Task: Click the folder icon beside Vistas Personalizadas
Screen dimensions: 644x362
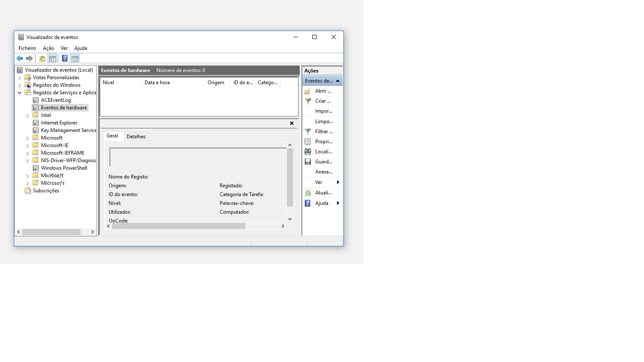Action: tap(28, 78)
